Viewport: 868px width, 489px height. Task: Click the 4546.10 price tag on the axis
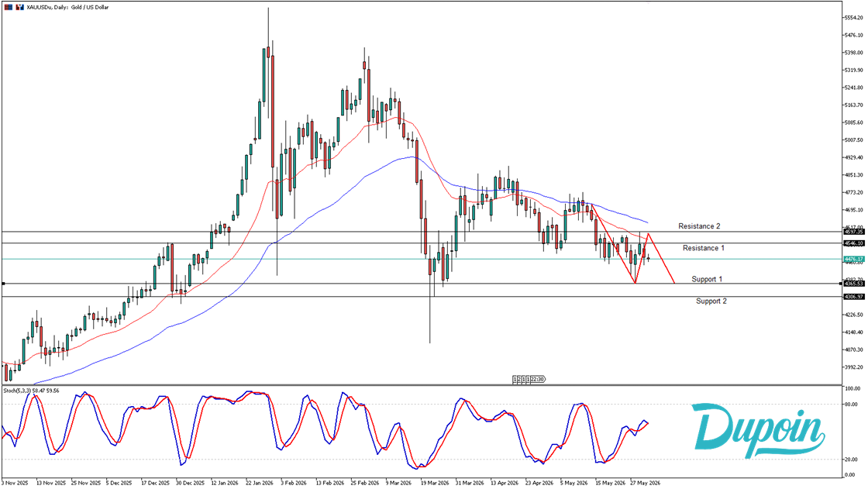pos(853,243)
